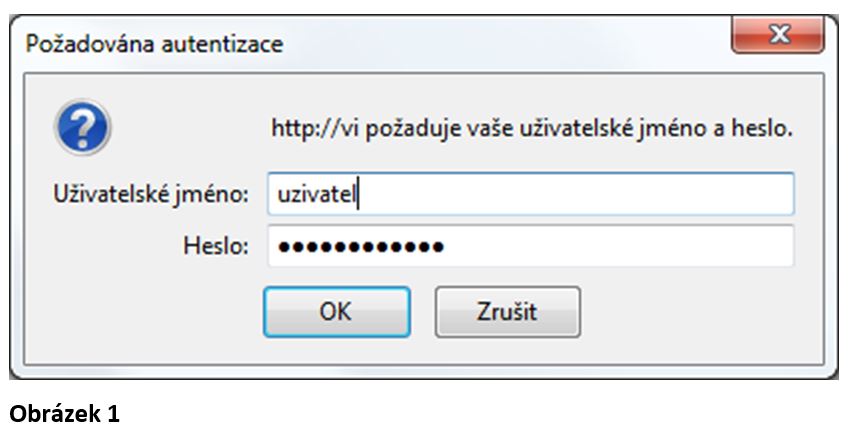This screenshot has height=437, width=854.
Task: Click the Heslo label text
Action: click(216, 246)
